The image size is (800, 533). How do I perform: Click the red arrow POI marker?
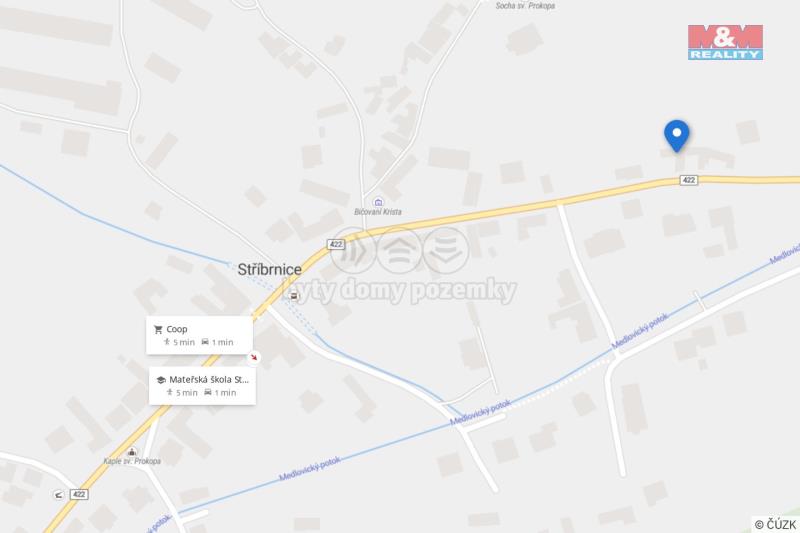[254, 358]
